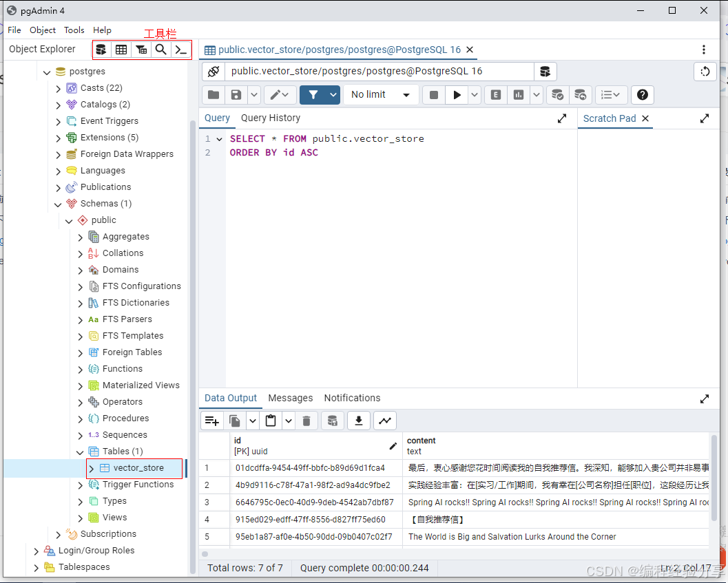Open the Query Tool from Object Explorer toolbar
728x583 pixels.
101,50
